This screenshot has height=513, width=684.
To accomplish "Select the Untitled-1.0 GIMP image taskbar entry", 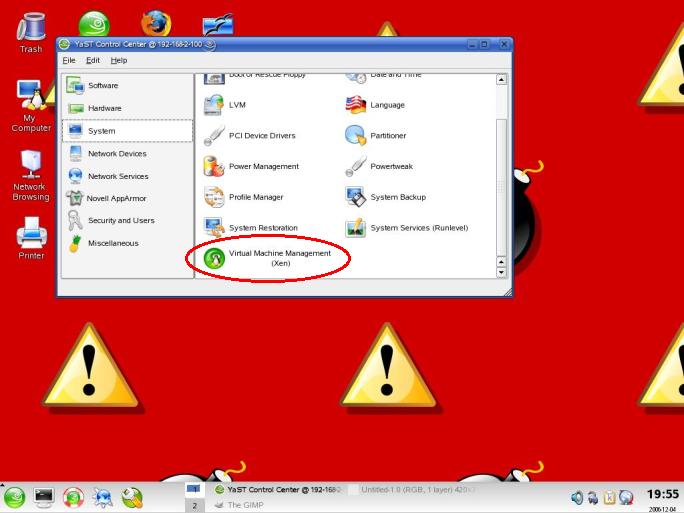I will tap(413, 490).
